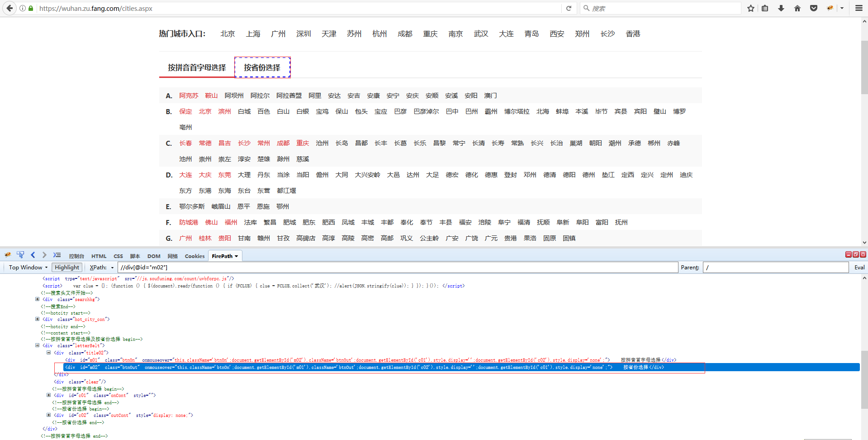The image size is (868, 440).
Task: Open the 防城港 city link
Action: click(189, 223)
